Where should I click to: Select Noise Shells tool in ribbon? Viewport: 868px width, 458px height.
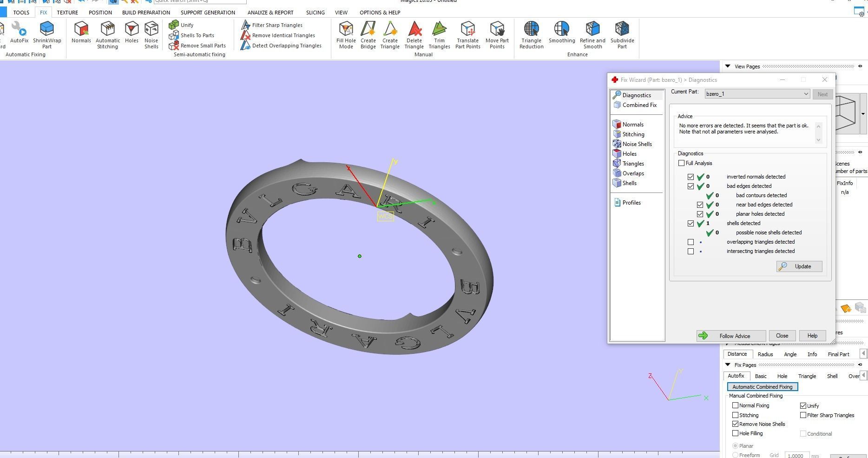coord(151,35)
